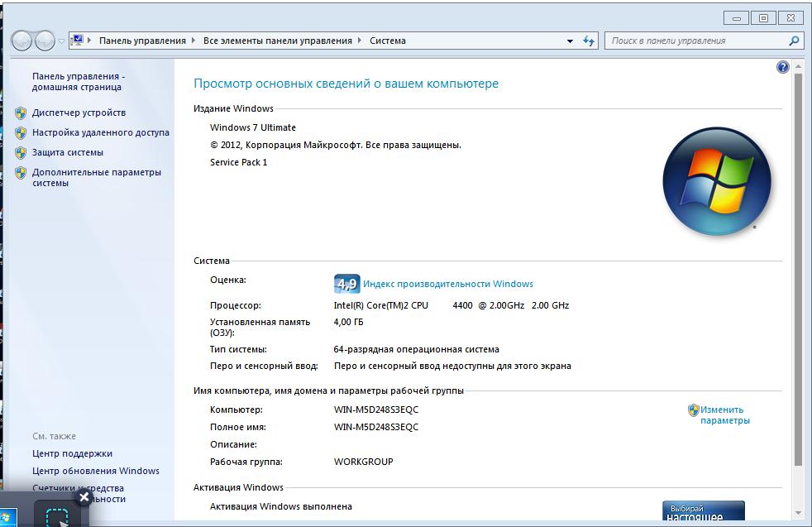Select 64-разрядная операционная система text
Screen dimensions: 812x527
[417, 349]
